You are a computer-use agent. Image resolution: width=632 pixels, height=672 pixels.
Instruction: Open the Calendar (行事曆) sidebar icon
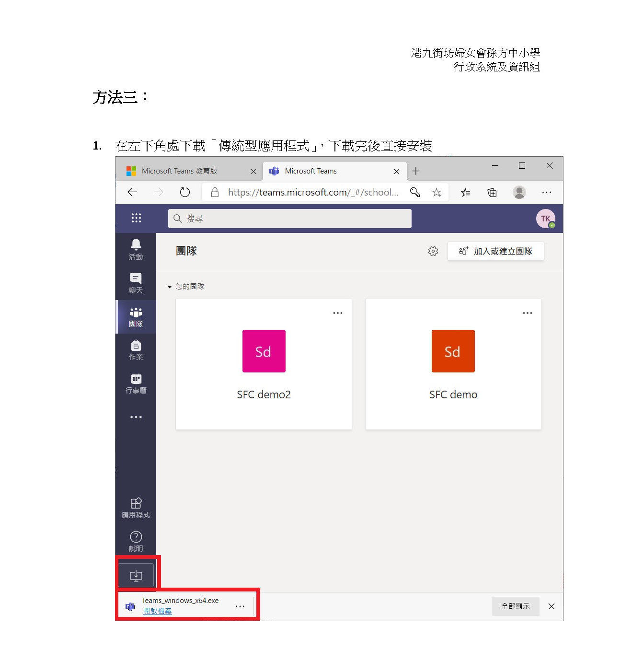tap(136, 384)
